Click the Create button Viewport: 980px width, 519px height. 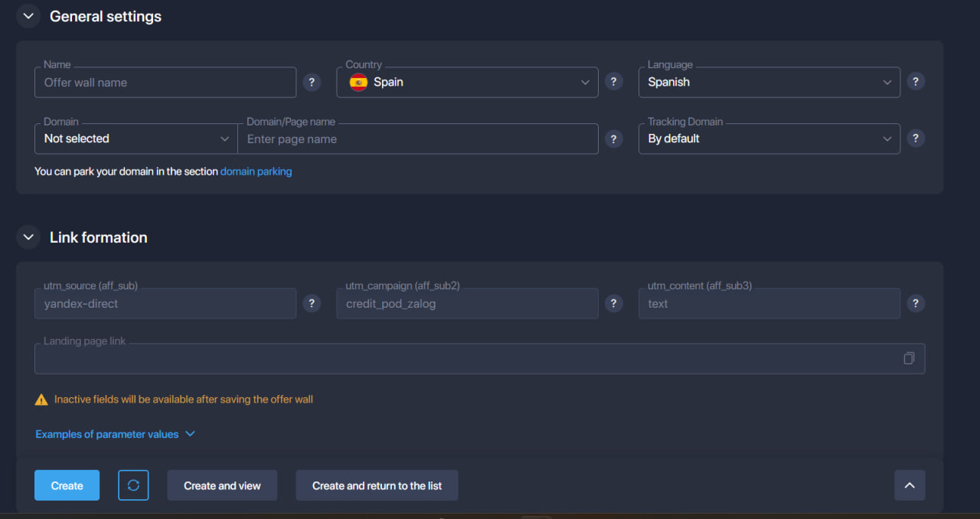[x=67, y=485]
